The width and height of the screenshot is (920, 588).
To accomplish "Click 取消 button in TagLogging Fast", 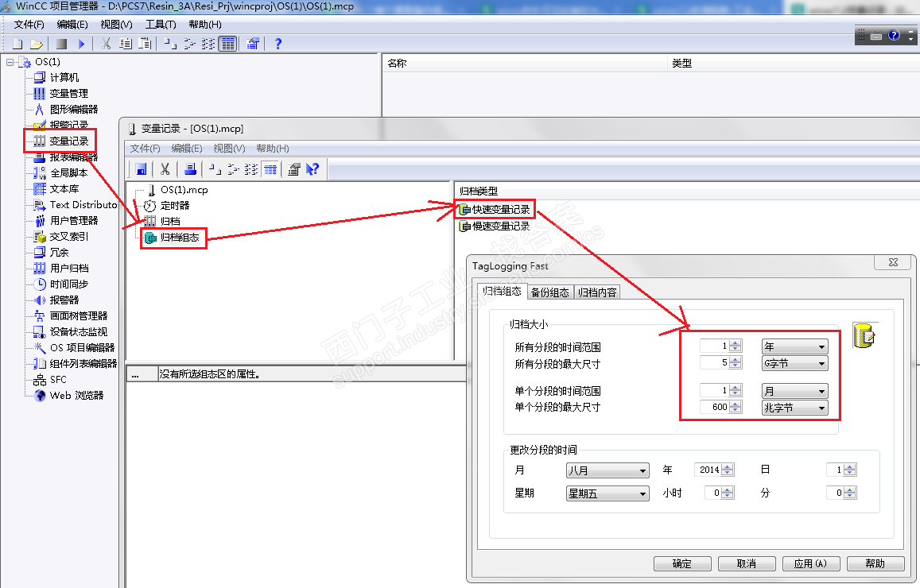I will tap(747, 563).
